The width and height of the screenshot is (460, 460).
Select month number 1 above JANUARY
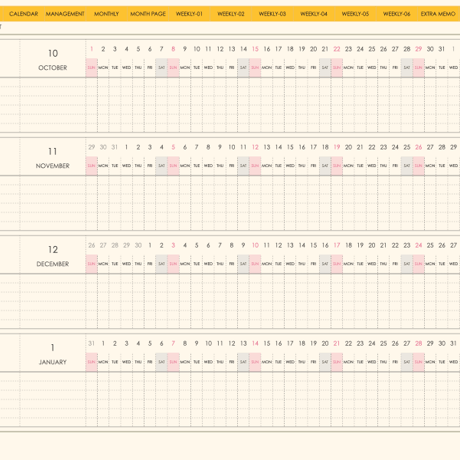pyautogui.click(x=53, y=348)
